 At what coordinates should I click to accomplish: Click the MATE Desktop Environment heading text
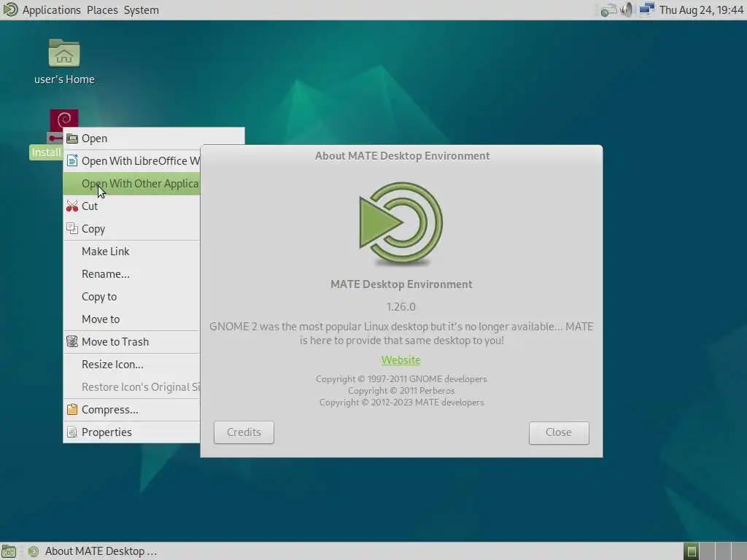point(401,284)
